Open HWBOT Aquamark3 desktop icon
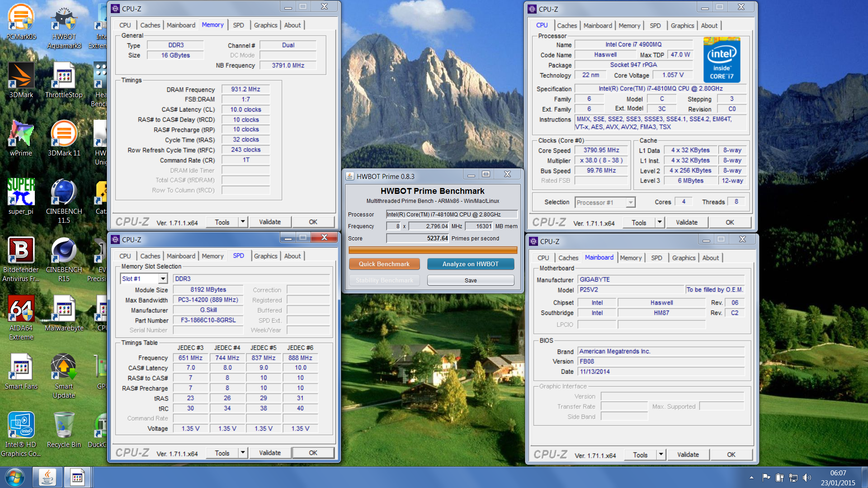The width and height of the screenshot is (868, 488). [x=64, y=26]
